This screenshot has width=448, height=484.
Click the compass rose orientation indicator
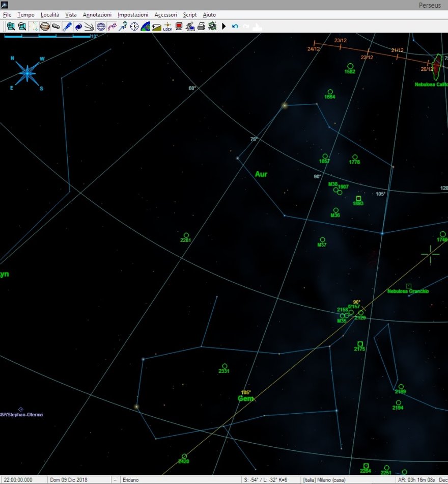[27, 73]
